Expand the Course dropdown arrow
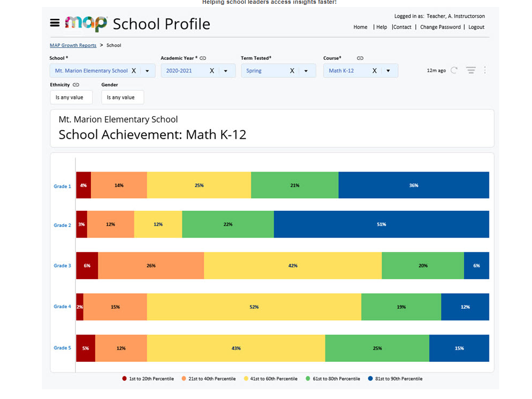The height and width of the screenshot is (399, 532). click(x=388, y=71)
